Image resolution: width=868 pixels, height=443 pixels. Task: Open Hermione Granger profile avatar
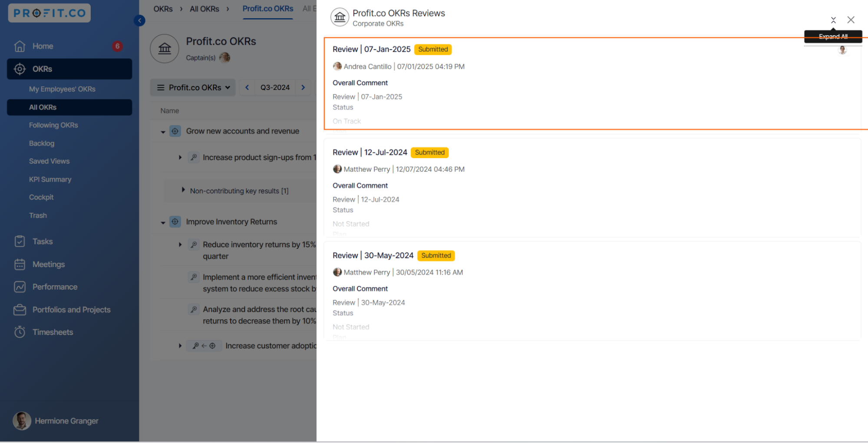(x=22, y=421)
